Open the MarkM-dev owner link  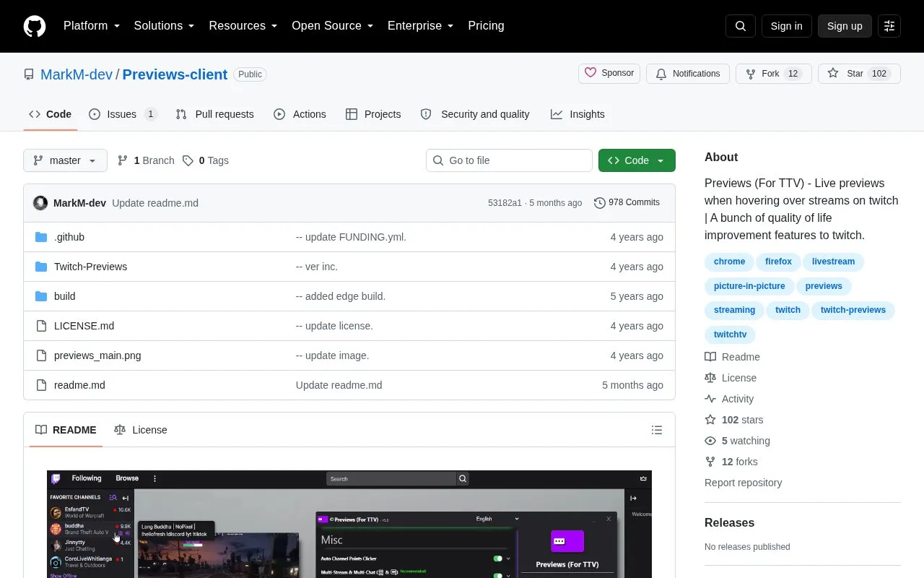coord(77,74)
